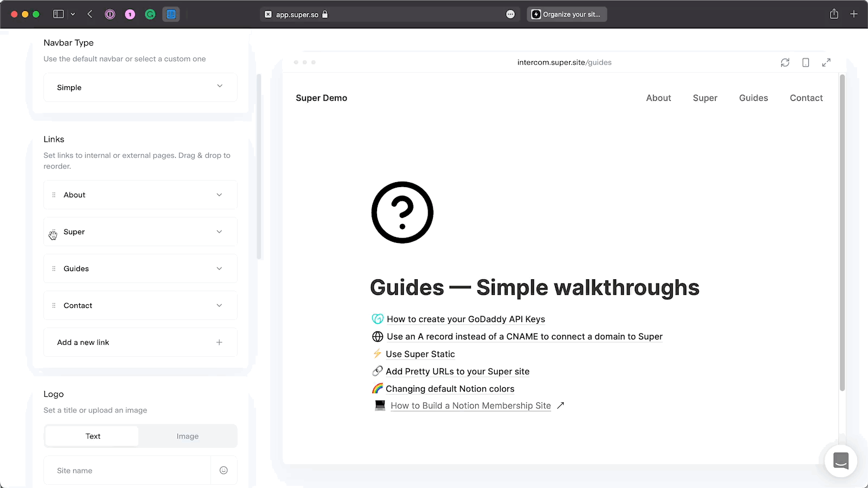Viewport: 868px width, 488px height.
Task: Expand the Guides link chevron
Action: pos(219,268)
